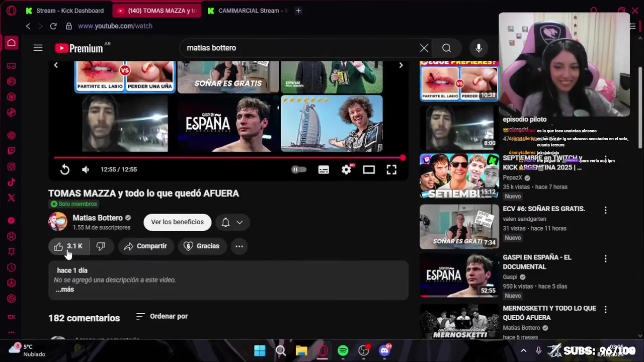The height and width of the screenshot is (362, 644).
Task: Open options for GASPI EN ESPAÑA video
Action: [x=605, y=258]
